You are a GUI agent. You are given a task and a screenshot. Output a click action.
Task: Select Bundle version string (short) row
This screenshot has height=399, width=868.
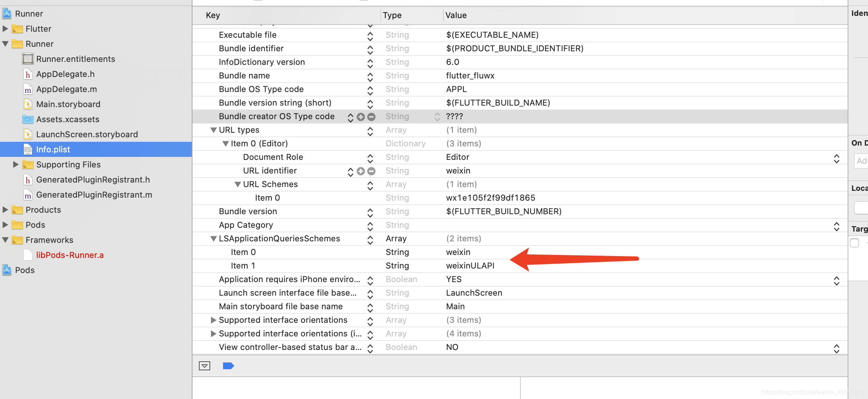tap(520, 103)
